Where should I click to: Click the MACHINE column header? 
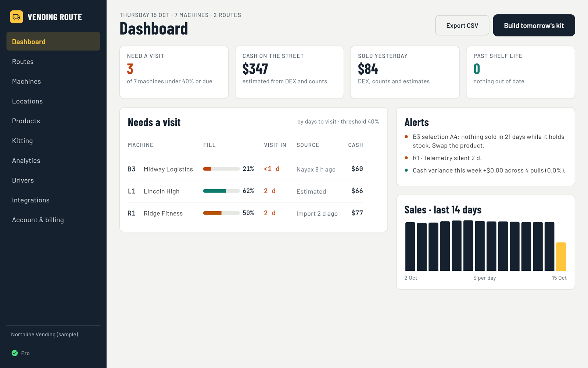141,145
